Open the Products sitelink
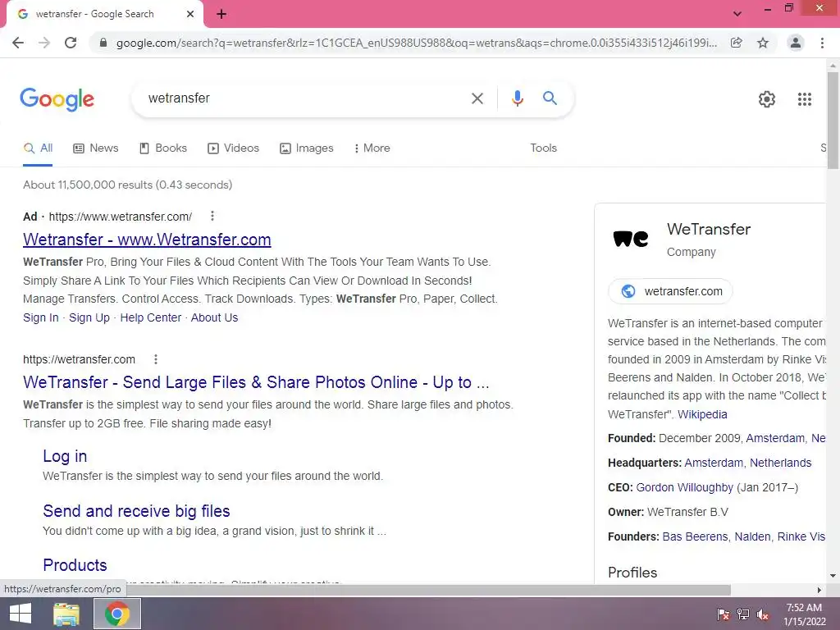This screenshot has height=630, width=840. (x=75, y=565)
